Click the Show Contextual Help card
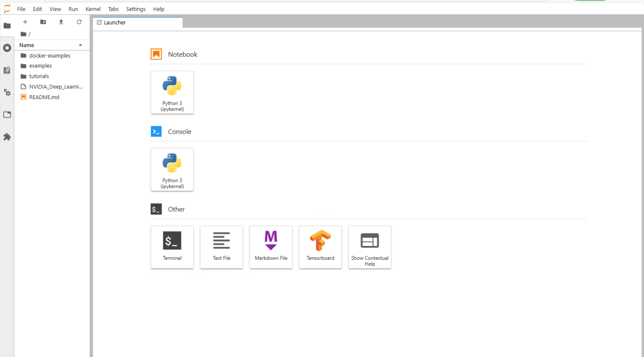644x357 pixels. click(x=369, y=247)
